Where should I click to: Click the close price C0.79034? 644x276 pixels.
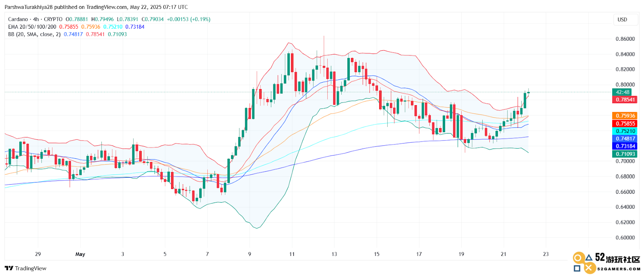153,19
